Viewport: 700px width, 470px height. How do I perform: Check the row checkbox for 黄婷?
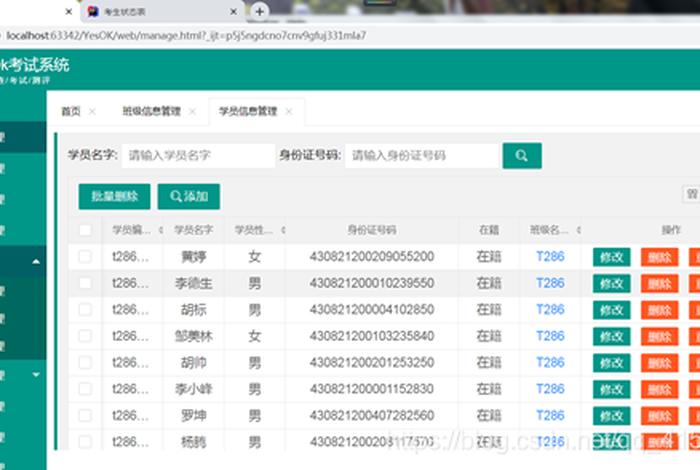85,257
